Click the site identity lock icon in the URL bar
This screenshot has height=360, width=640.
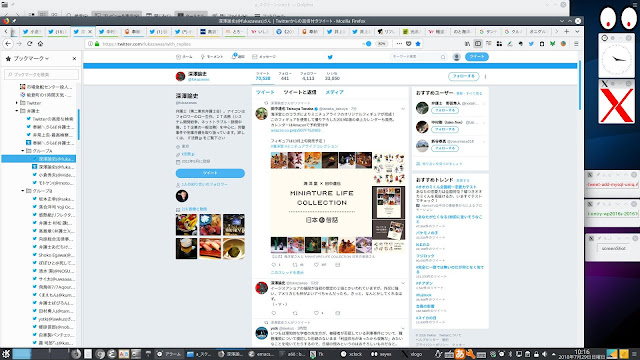(x=97, y=44)
